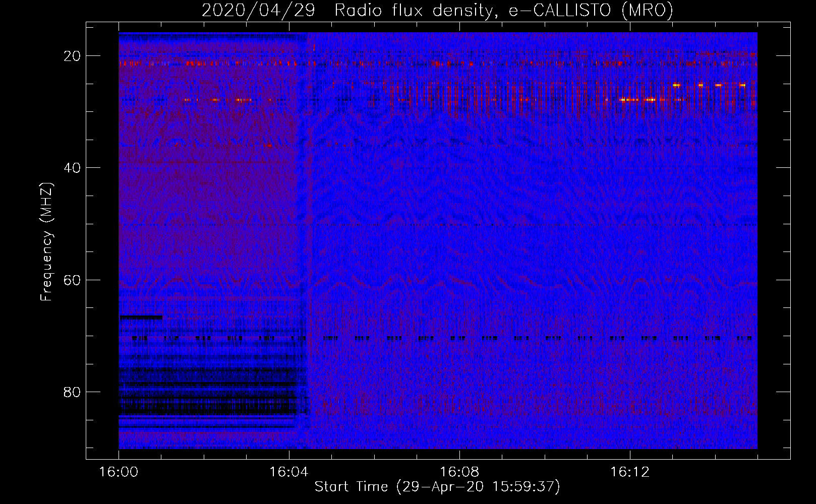This screenshot has width=816, height=504.
Task: Click the 'Start Time (29-Apr-20 15:59:37)' label
Action: pyautogui.click(x=437, y=487)
